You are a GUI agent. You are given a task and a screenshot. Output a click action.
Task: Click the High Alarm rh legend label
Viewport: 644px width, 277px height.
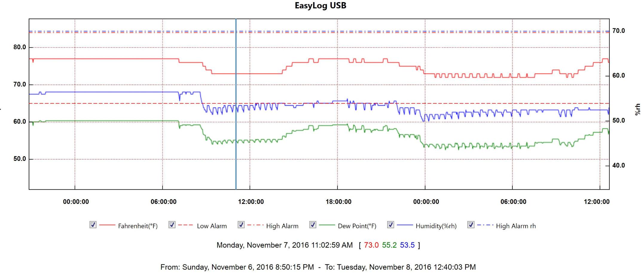pos(516,226)
